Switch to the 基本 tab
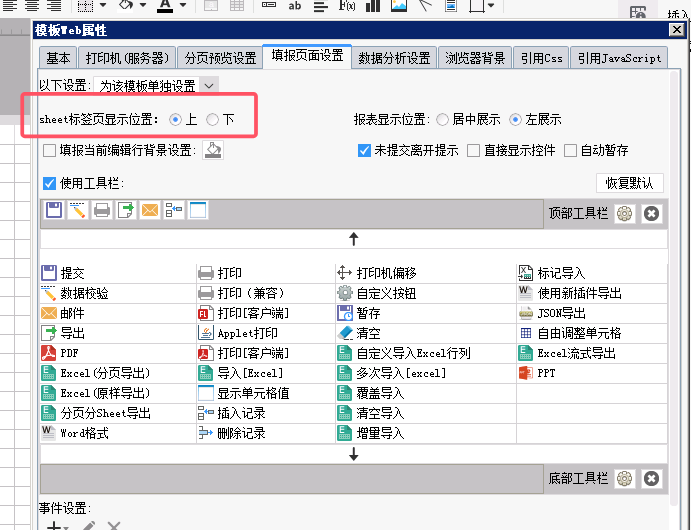Image resolution: width=691 pixels, height=530 pixels. point(58,58)
